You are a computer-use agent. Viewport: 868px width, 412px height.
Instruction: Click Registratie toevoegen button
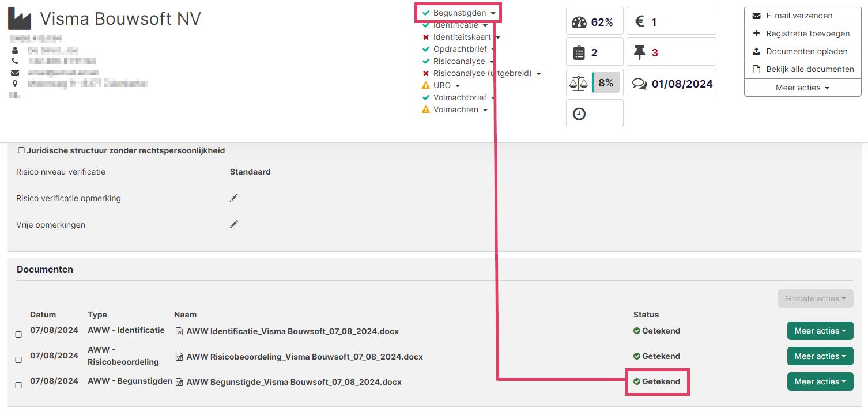(x=802, y=33)
